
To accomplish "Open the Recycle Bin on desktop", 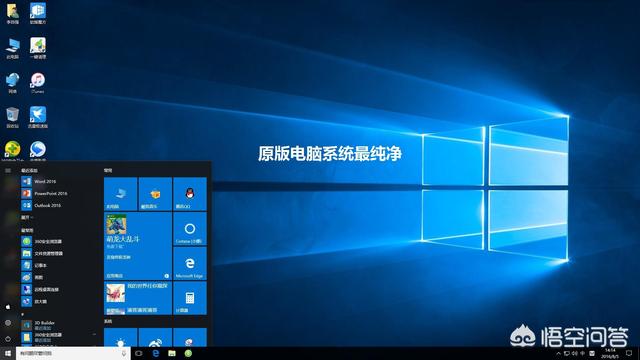I will pos(13,118).
